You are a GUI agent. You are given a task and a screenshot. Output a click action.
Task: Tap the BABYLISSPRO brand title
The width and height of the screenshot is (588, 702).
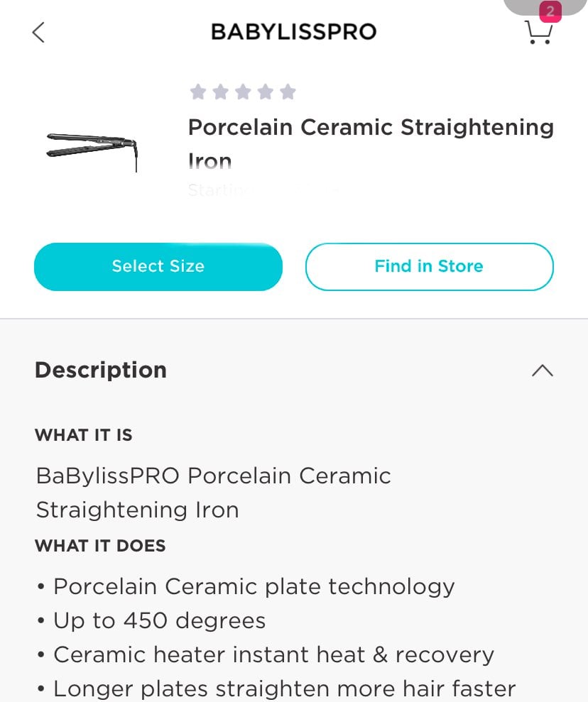coord(294,32)
